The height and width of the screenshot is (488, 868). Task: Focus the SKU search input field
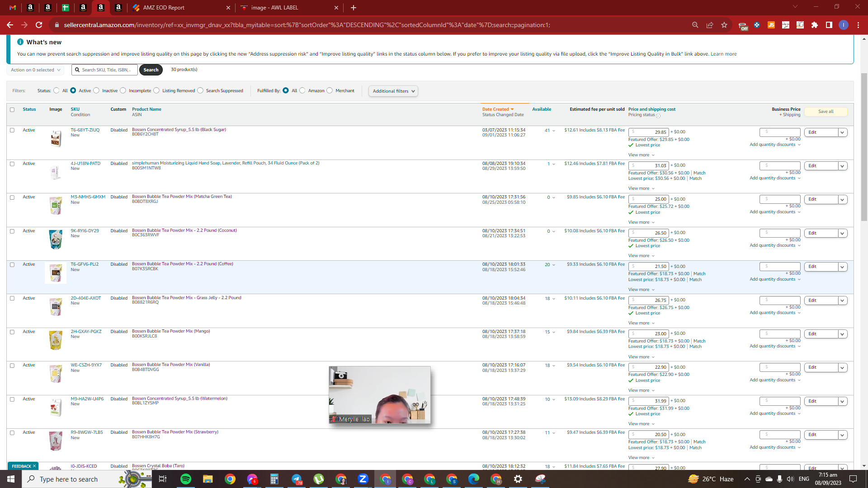tap(105, 70)
